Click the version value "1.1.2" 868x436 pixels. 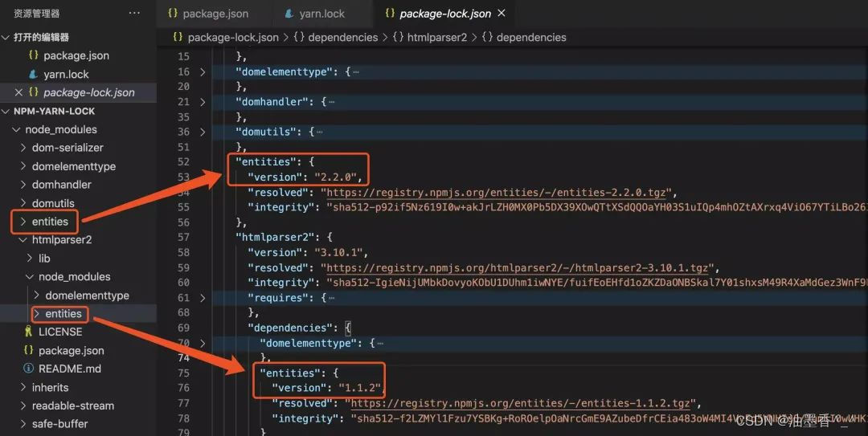coord(360,388)
